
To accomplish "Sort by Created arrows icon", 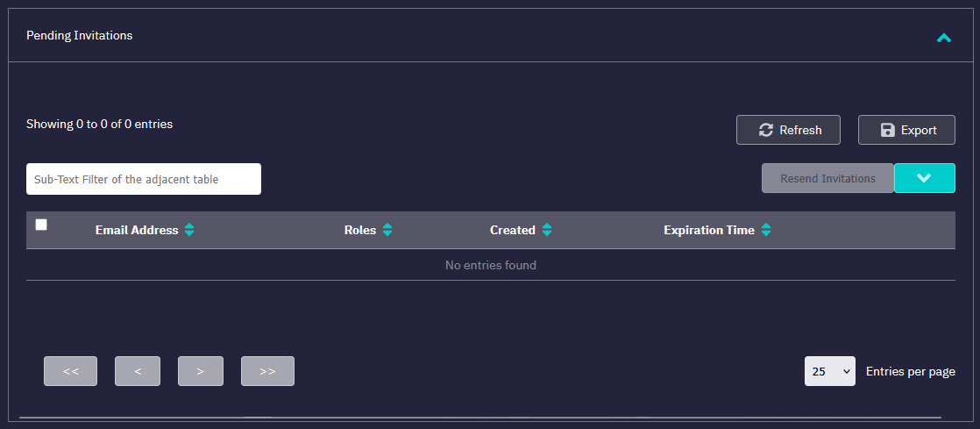I will (547, 230).
